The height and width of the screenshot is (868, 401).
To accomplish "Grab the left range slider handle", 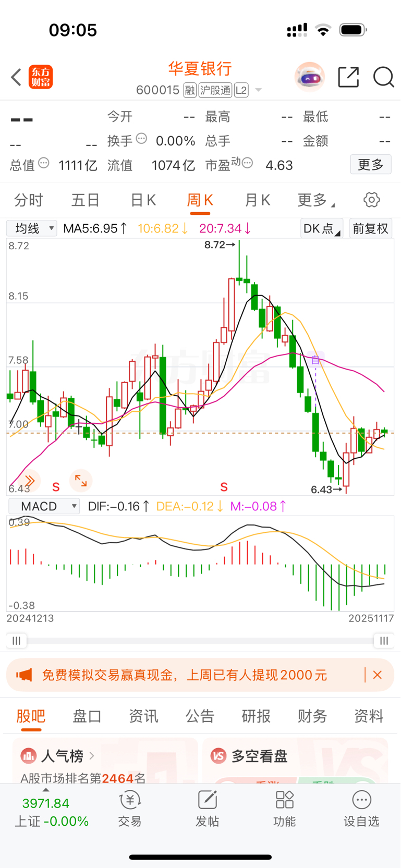I will click(17, 641).
